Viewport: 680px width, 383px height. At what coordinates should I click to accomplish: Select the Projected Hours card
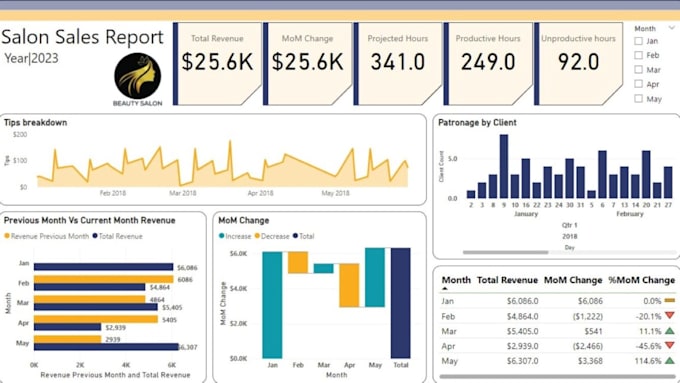tap(398, 64)
